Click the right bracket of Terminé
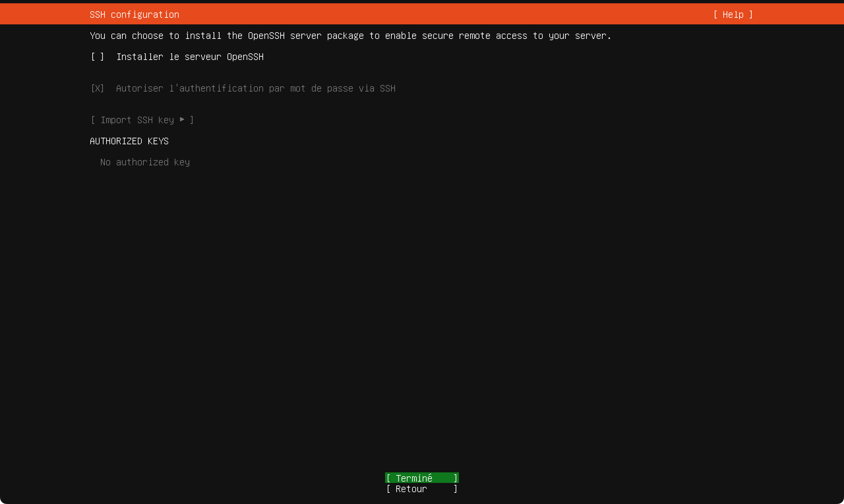This screenshot has width=844, height=504. [456, 478]
